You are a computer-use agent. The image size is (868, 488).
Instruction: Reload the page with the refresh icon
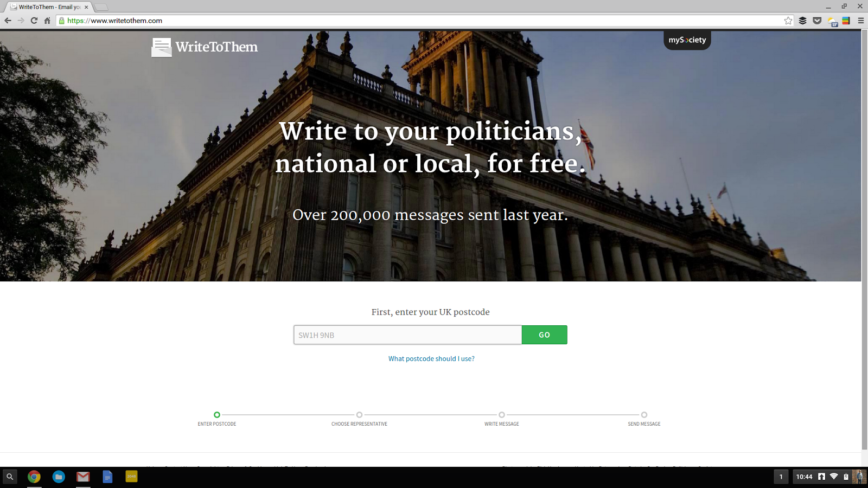pos(34,21)
